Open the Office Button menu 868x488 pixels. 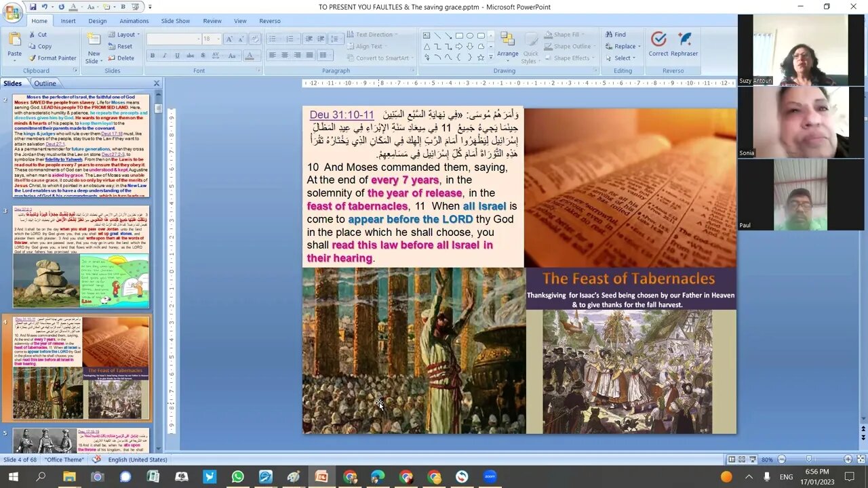tap(12, 12)
